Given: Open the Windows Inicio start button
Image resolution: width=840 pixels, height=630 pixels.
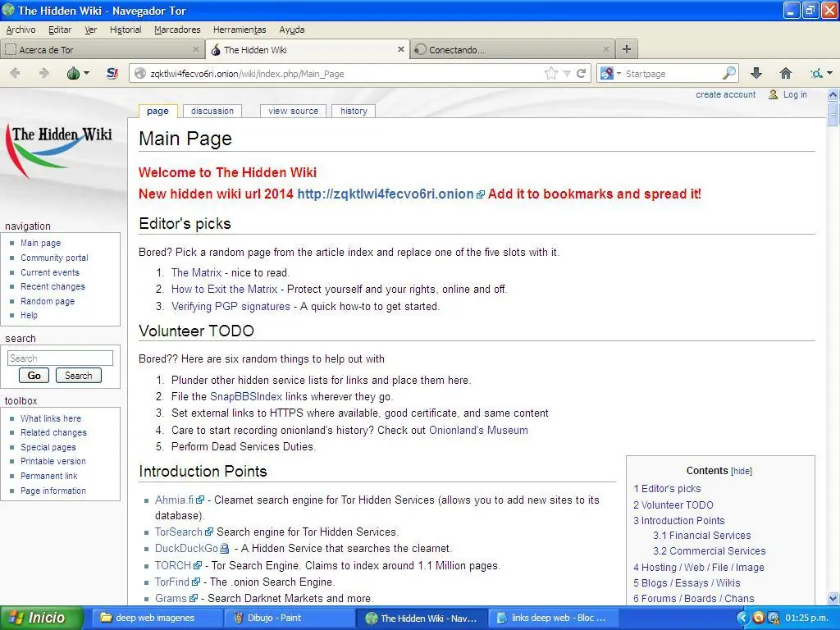Looking at the screenshot, I should click(x=42, y=618).
